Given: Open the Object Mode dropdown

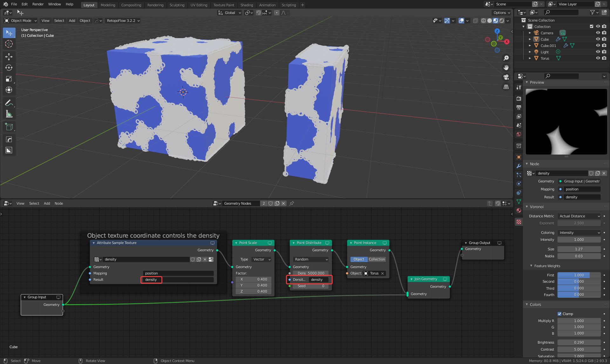Looking at the screenshot, I should [21, 21].
